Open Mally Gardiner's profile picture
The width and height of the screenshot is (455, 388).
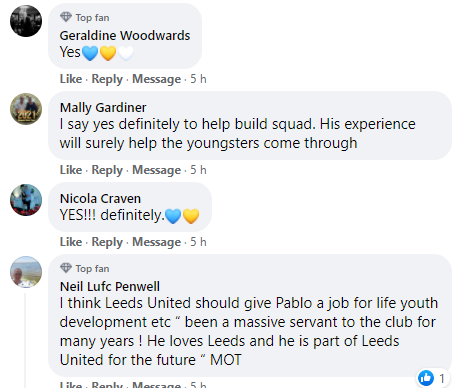click(26, 109)
